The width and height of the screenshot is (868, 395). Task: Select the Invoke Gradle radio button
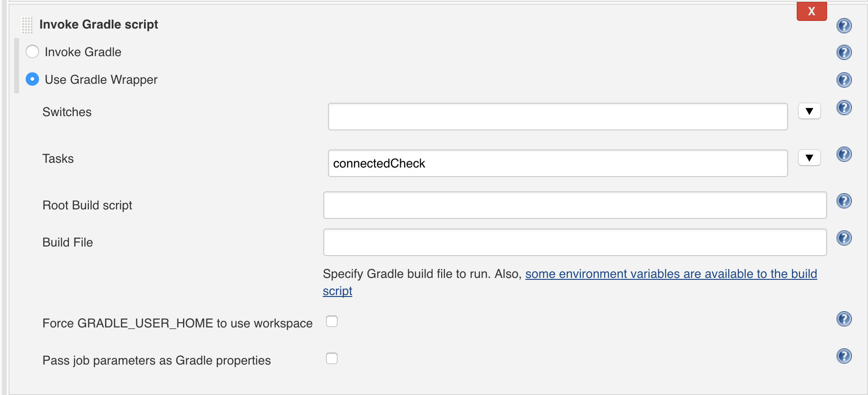pos(32,51)
